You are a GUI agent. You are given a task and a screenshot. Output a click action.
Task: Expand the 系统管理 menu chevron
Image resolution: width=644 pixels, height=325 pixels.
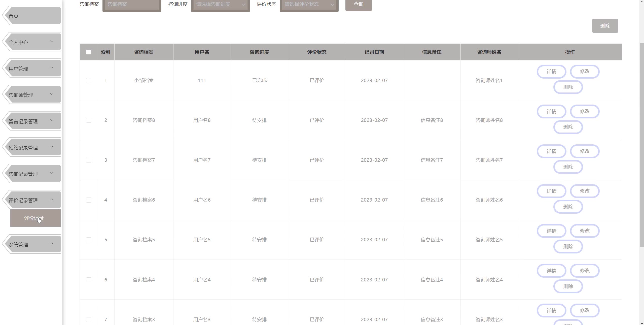point(52,244)
